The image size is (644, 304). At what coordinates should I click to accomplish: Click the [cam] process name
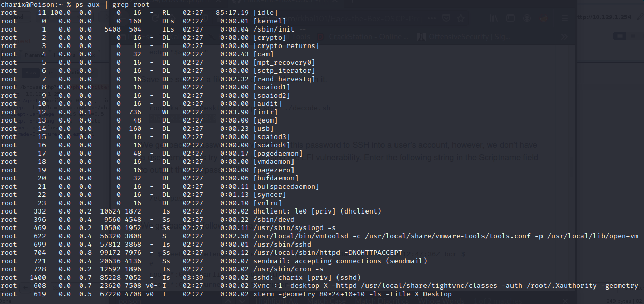point(264,54)
